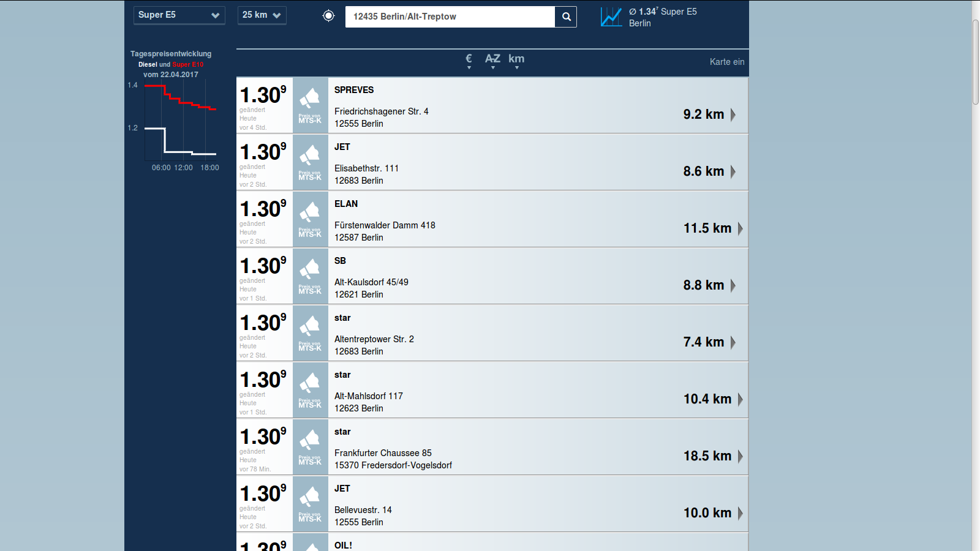Expand star Alt-Mahlsdorf 117 details arrow
The image size is (980, 551).
pos(741,399)
